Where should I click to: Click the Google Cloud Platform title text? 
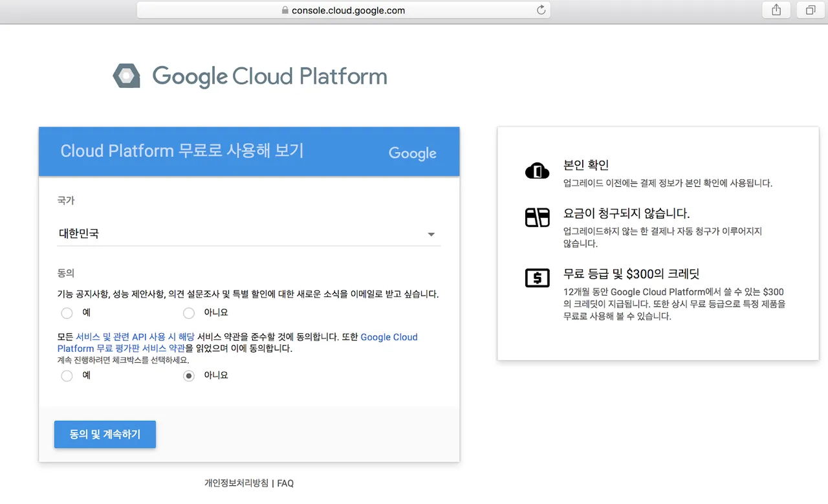tap(270, 76)
